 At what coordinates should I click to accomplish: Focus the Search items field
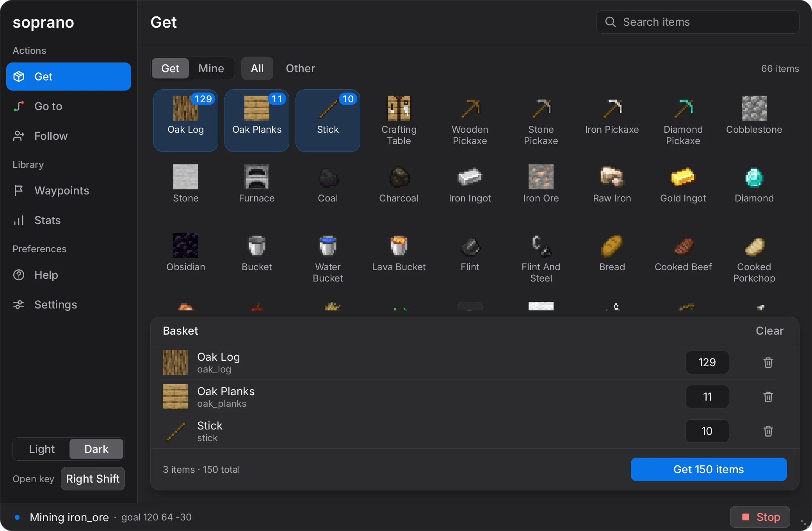click(698, 22)
